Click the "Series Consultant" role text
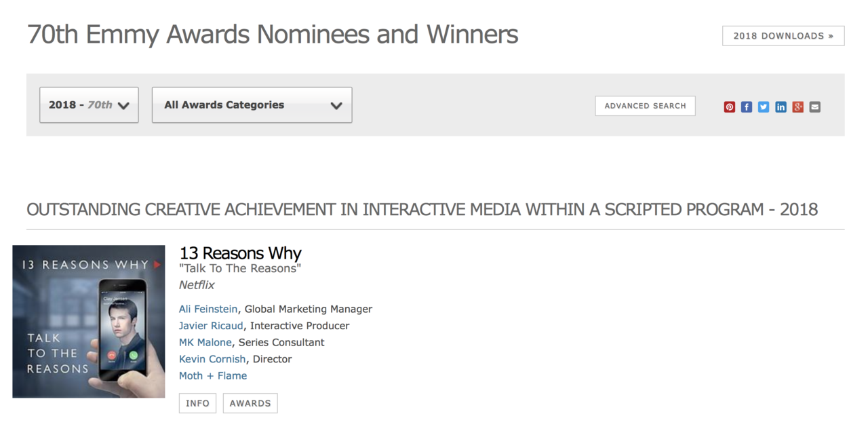 pyautogui.click(x=281, y=342)
